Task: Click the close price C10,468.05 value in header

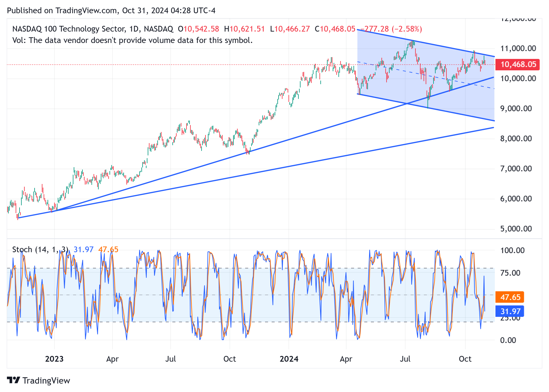Action: 335,29
